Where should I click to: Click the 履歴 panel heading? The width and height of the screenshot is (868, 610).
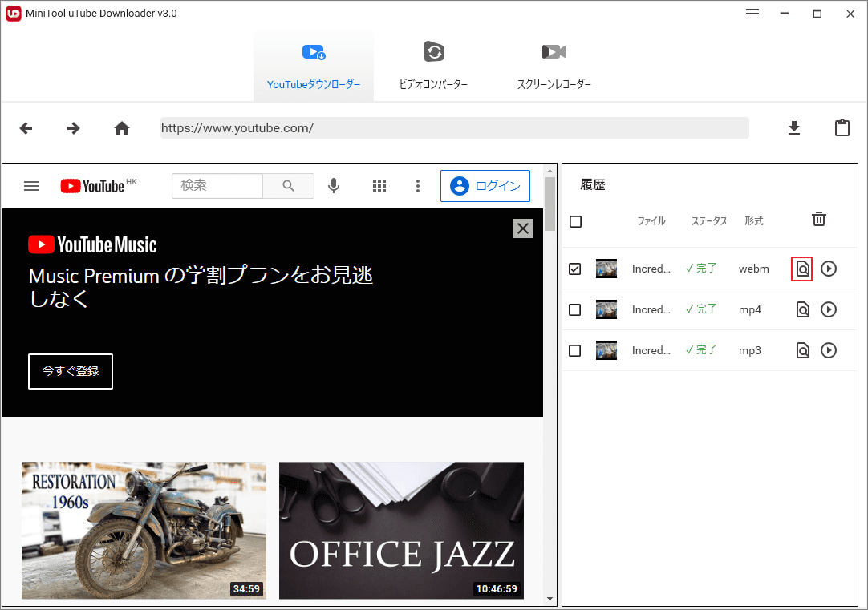tap(592, 184)
